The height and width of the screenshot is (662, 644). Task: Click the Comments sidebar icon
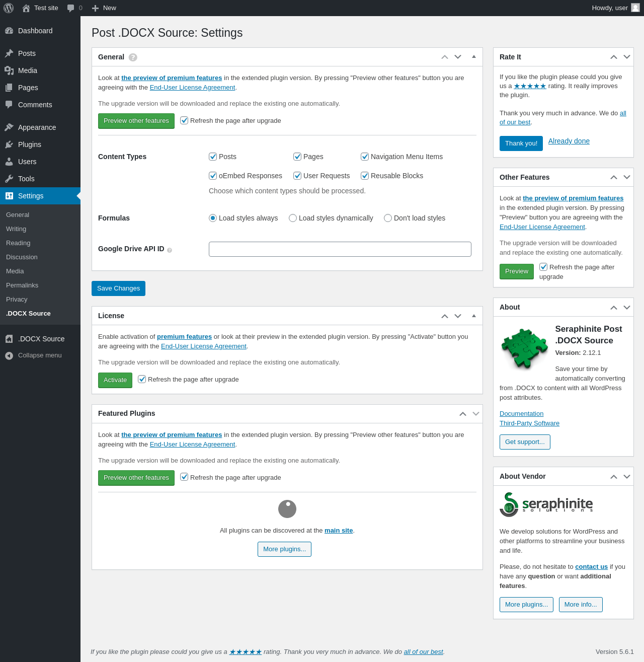pyautogui.click(x=9, y=105)
